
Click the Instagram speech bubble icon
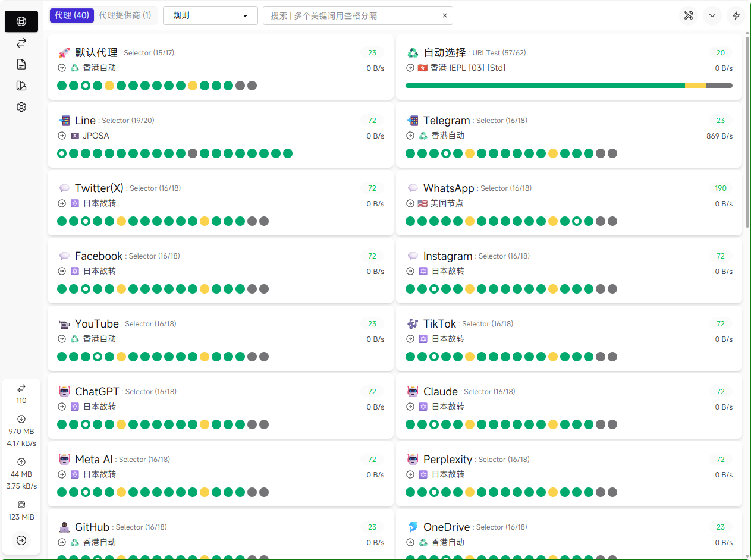413,256
